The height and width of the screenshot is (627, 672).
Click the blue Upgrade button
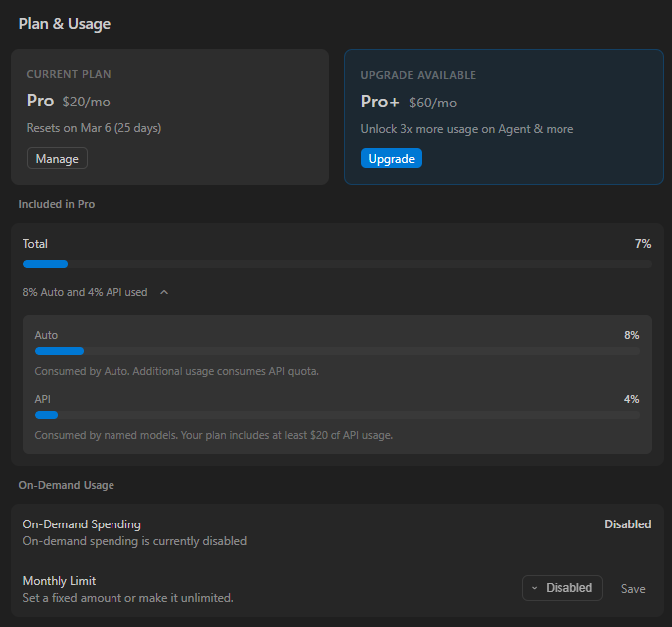point(391,158)
